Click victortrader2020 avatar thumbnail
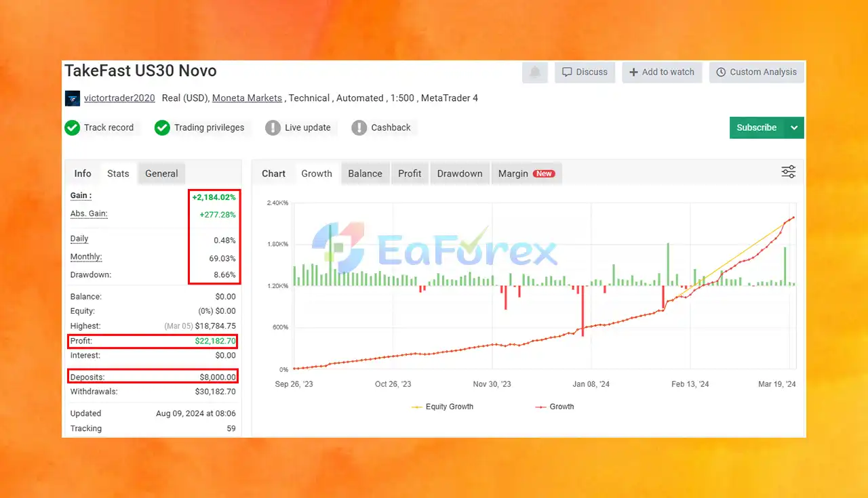868x498 pixels. tap(73, 98)
